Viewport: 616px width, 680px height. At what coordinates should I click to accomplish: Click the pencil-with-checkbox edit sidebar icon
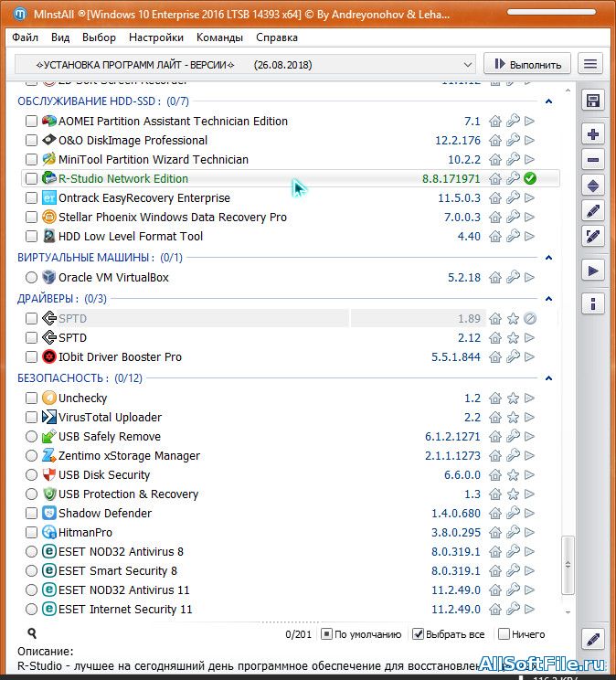click(592, 237)
